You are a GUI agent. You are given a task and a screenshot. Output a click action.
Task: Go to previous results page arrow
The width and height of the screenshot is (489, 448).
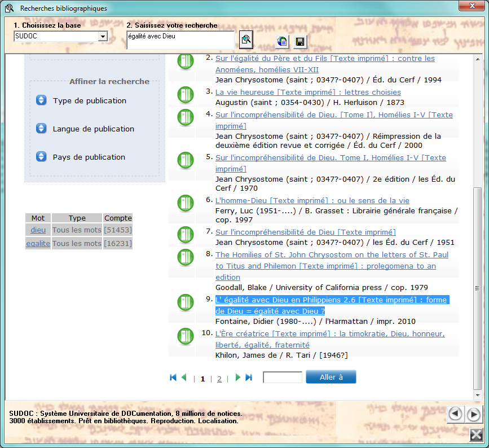184,377
